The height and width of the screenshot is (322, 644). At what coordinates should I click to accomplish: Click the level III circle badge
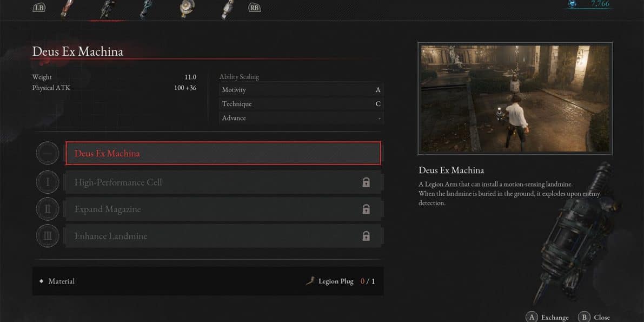tap(48, 236)
